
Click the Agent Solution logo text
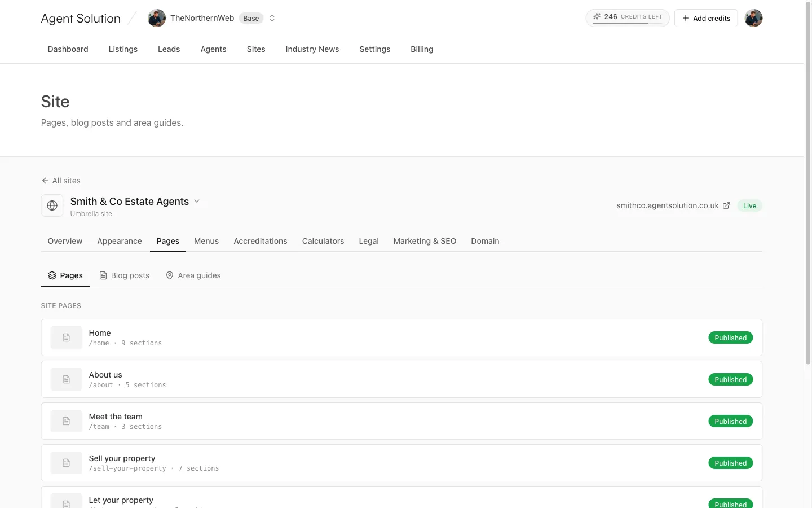(x=81, y=18)
